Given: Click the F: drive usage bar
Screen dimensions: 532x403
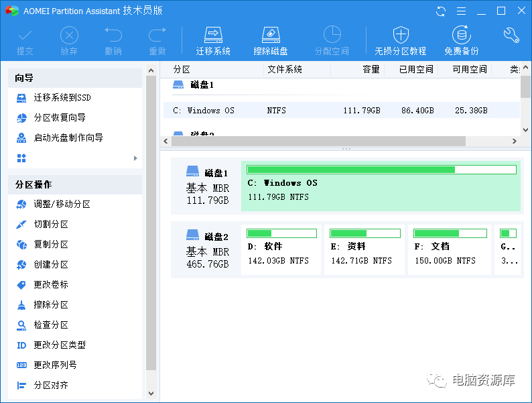Looking at the screenshot, I should coord(450,233).
